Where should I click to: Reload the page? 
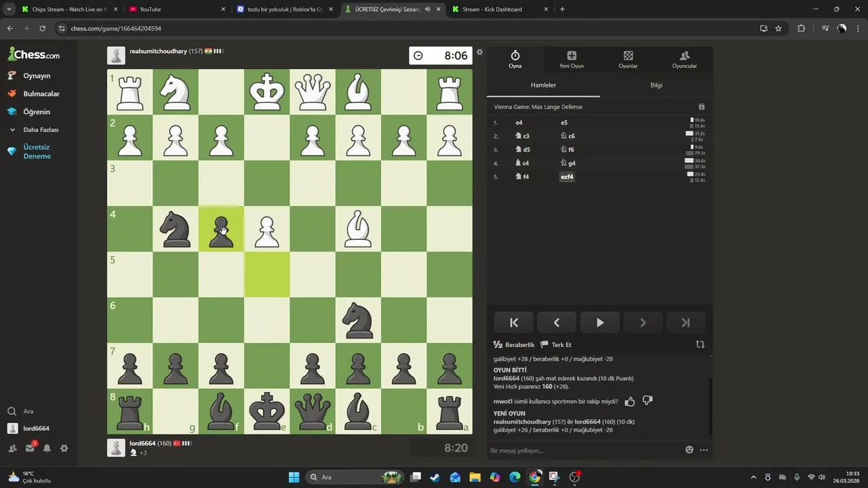(42, 28)
